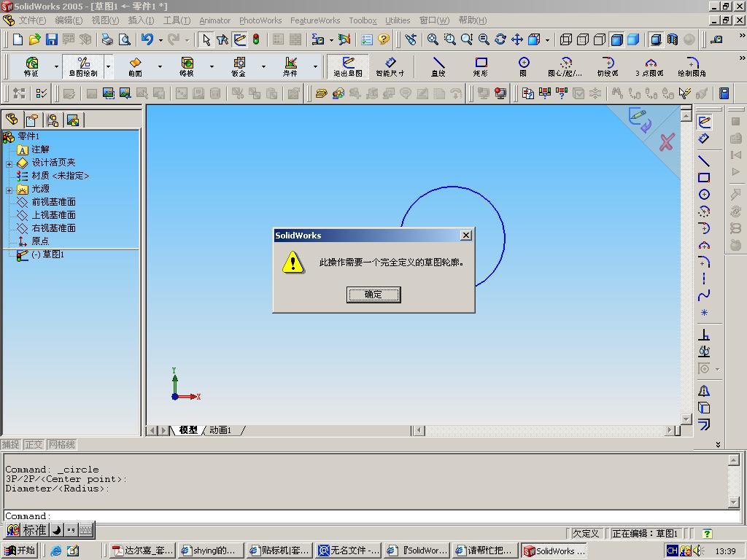Click the Pan view cross-arrows icon
The width and height of the screenshot is (747, 560).
(x=517, y=39)
